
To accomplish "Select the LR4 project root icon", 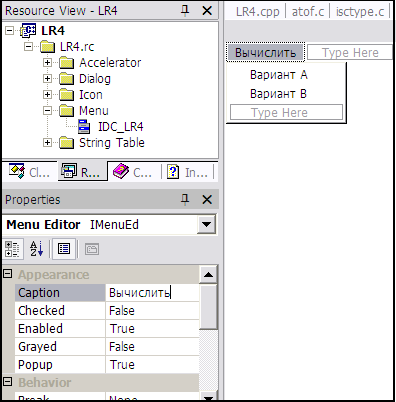I will click(29, 31).
